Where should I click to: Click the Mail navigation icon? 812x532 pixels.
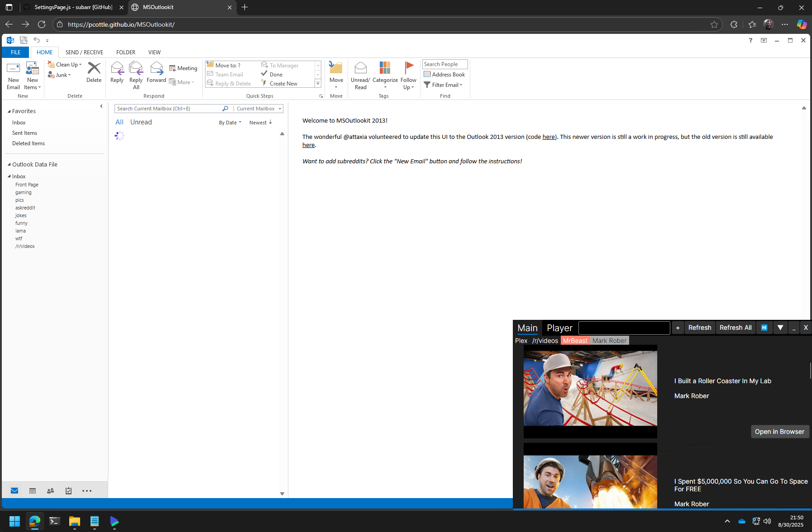[x=14, y=491]
